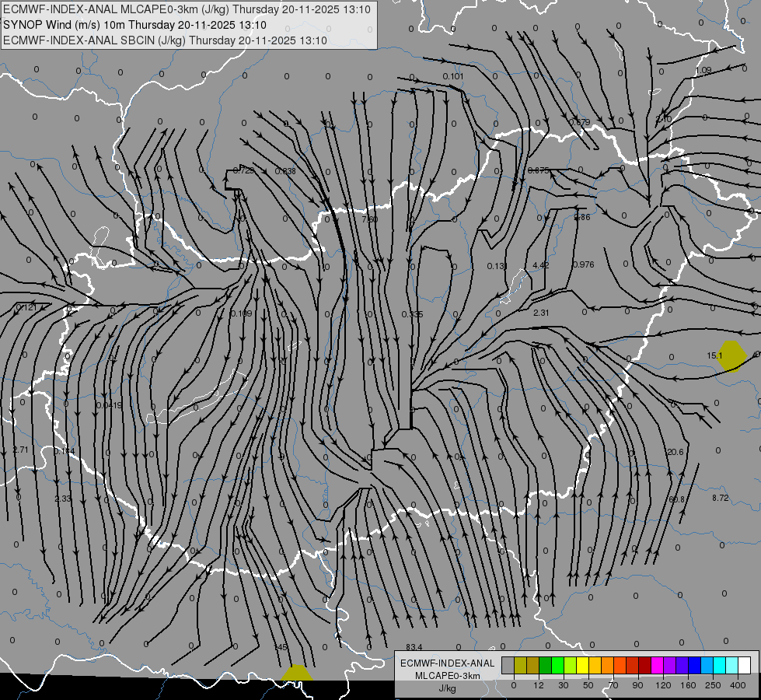Click the legend tick label 50

point(588,685)
